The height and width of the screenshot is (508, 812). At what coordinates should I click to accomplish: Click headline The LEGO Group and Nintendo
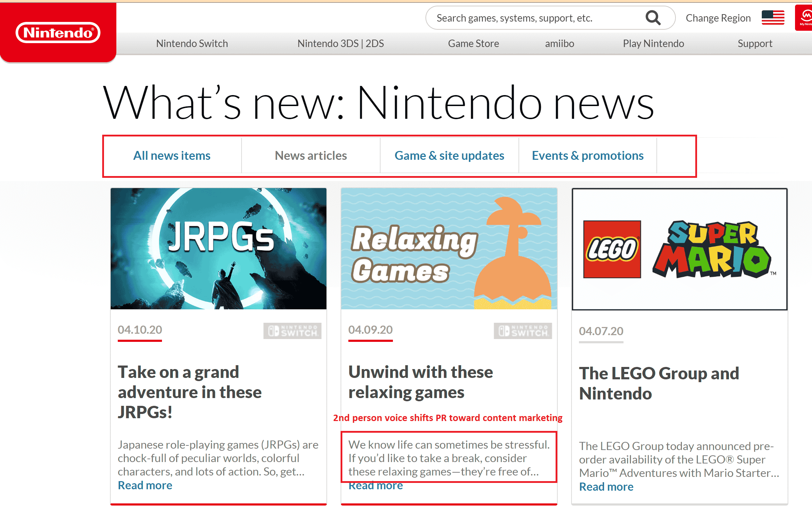659,384
